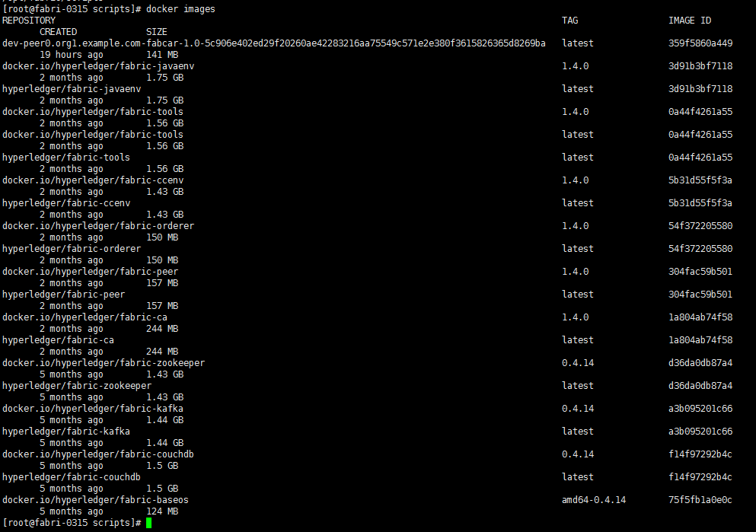Click the latest tag on the hyperledger/fabric-ccenv row without docker.io
This screenshot has height=532, width=756.
click(x=578, y=203)
